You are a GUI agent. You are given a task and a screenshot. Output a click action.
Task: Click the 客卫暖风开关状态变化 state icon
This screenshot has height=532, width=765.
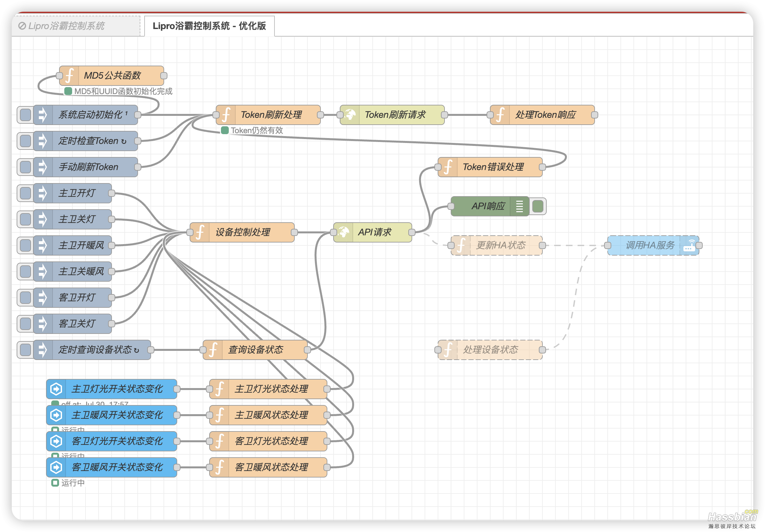[56, 467]
